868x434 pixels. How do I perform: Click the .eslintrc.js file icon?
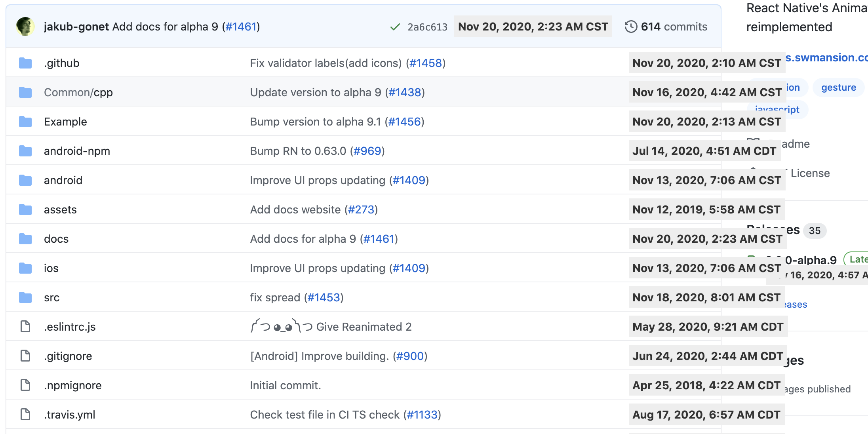point(25,327)
